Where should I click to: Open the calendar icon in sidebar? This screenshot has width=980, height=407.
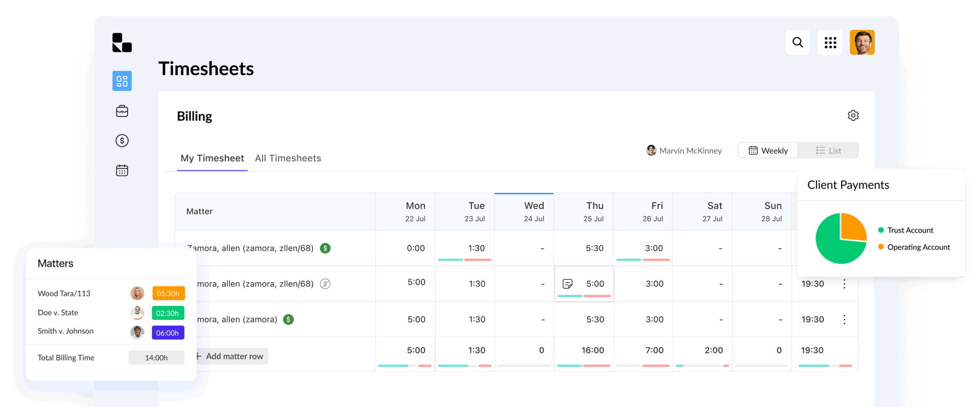pos(122,170)
